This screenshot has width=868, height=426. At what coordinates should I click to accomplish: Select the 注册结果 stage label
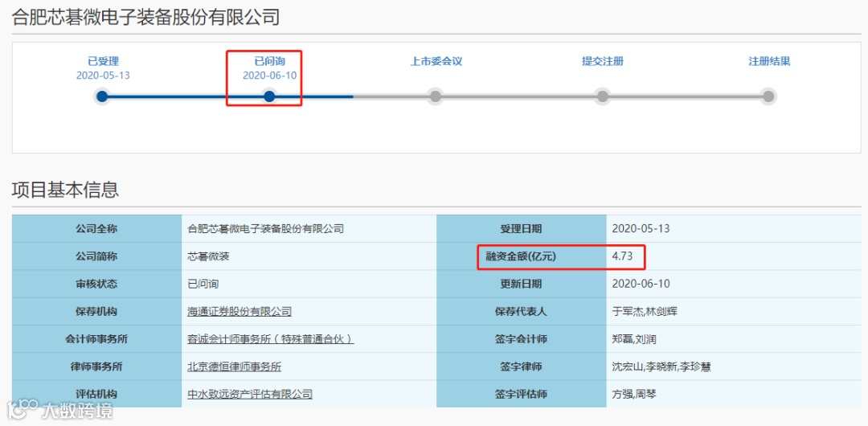coord(769,61)
